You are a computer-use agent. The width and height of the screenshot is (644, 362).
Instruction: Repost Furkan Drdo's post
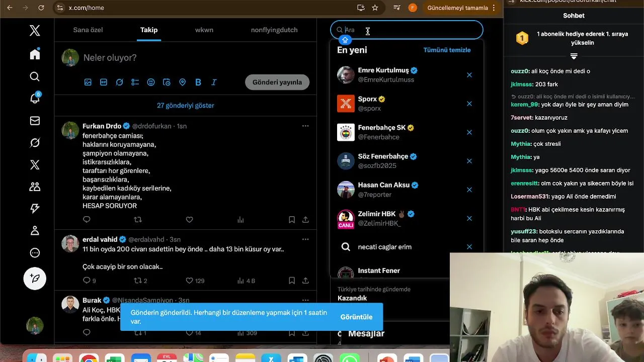click(138, 220)
